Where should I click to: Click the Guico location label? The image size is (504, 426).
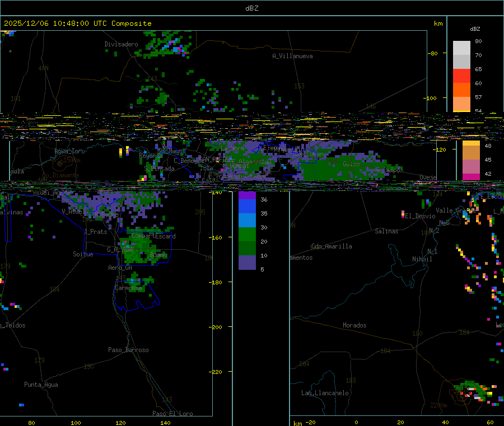coord(351,164)
